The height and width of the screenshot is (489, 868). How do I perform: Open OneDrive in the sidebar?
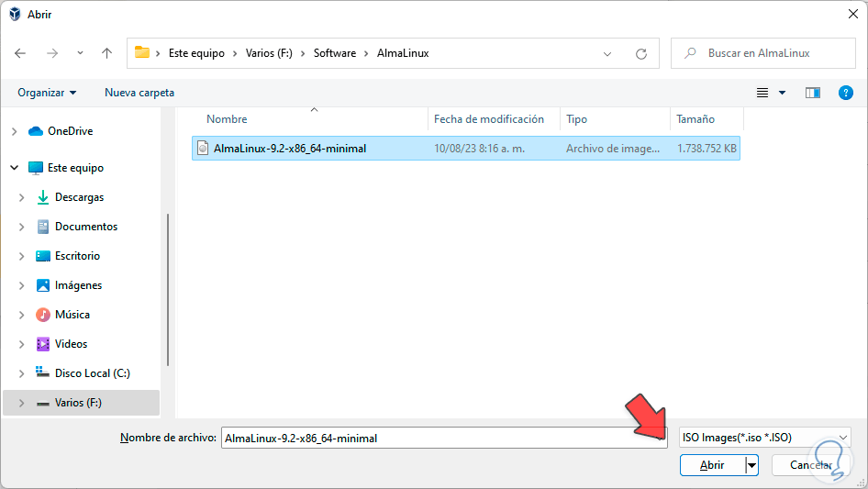pos(71,131)
